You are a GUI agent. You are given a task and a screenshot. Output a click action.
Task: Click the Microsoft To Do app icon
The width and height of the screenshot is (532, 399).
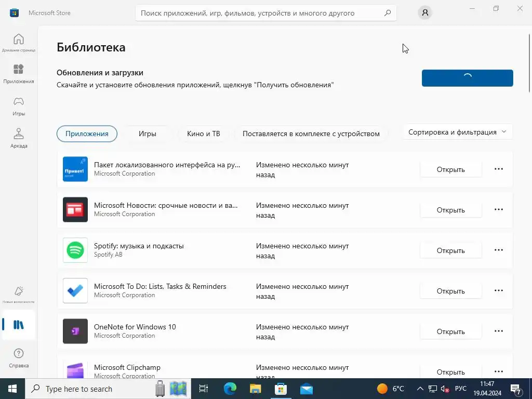[x=75, y=291]
